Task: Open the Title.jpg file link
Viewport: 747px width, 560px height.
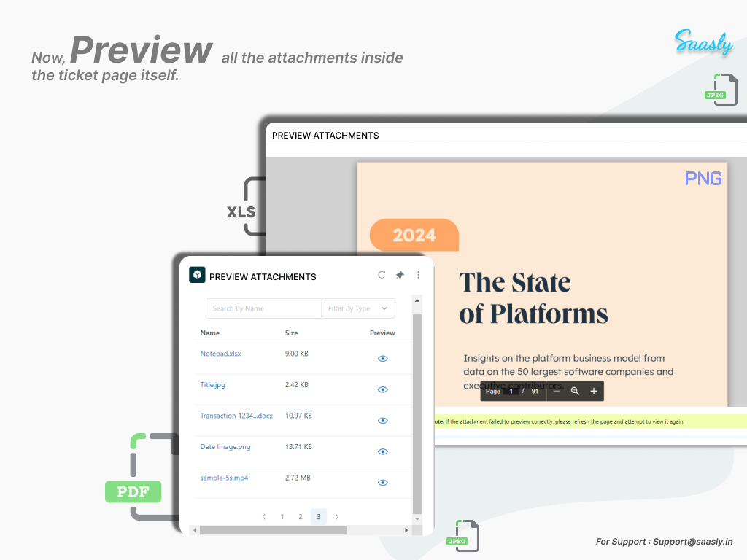Action: click(x=212, y=385)
